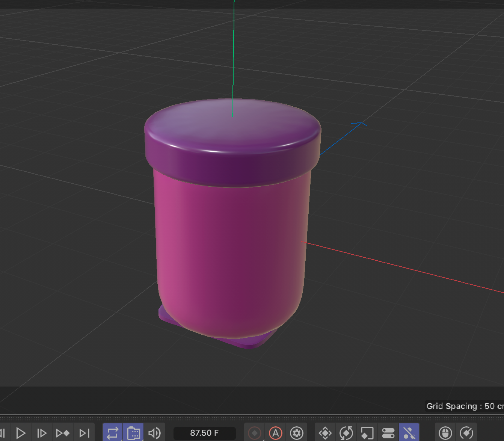Enable Autokeying with the A icon
The image size is (504, 441).
click(275, 433)
